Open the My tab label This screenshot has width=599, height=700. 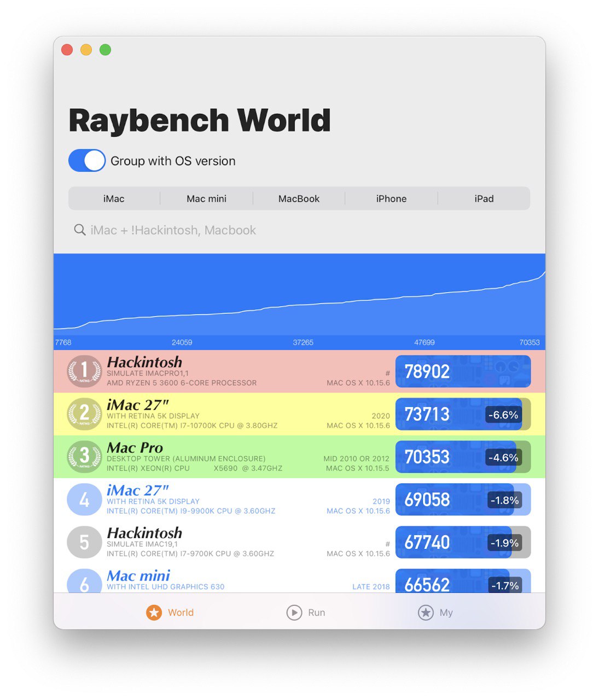coord(446,612)
